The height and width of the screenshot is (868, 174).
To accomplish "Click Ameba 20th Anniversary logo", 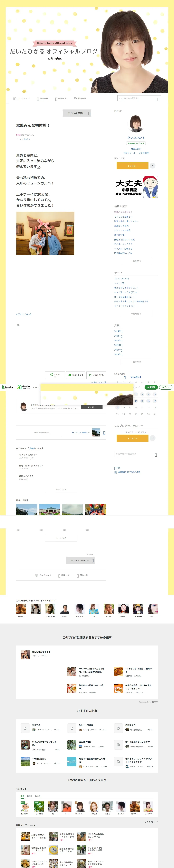I will point(24,388).
